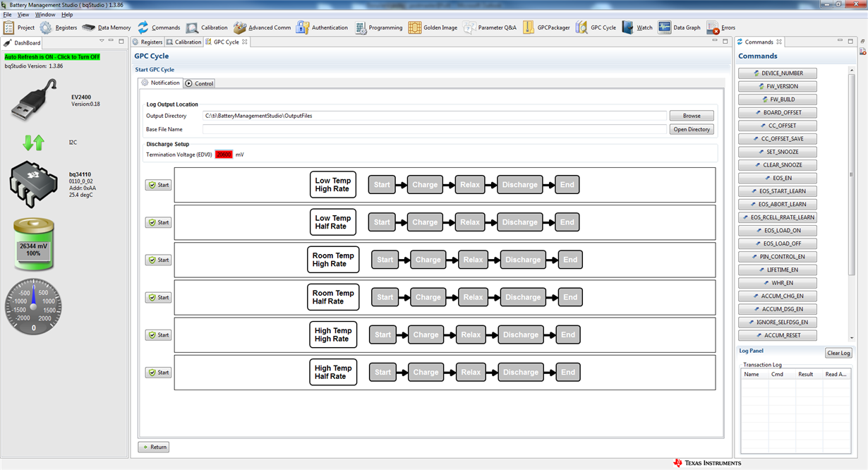Viewport: 868px width, 470px height.
Task: Maximize the Commands panel
Action: tap(850, 42)
